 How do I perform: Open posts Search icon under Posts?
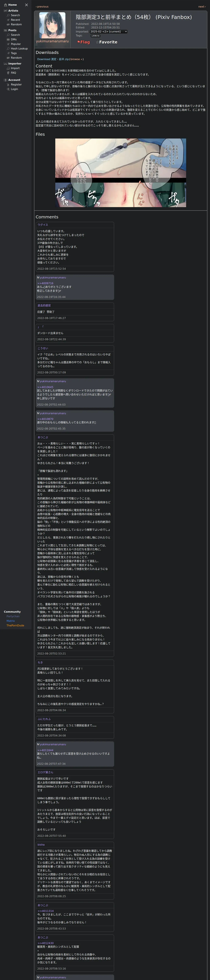tap(8, 35)
